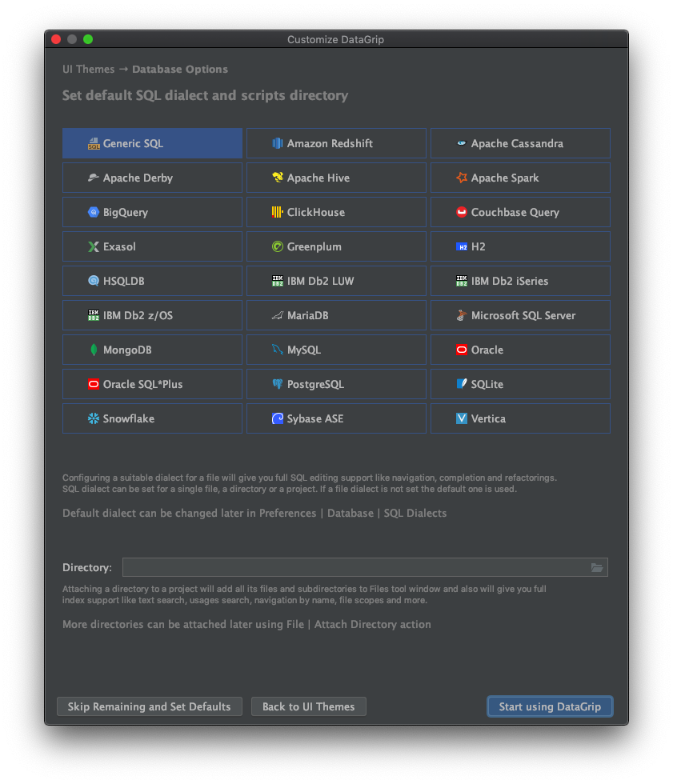Click the MongoDB leaf icon
The width and height of the screenshot is (673, 784).
point(94,350)
